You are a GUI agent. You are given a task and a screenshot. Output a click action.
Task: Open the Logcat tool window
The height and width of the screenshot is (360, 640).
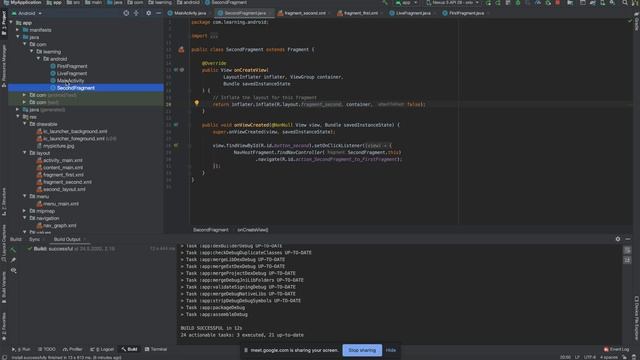[102, 349]
